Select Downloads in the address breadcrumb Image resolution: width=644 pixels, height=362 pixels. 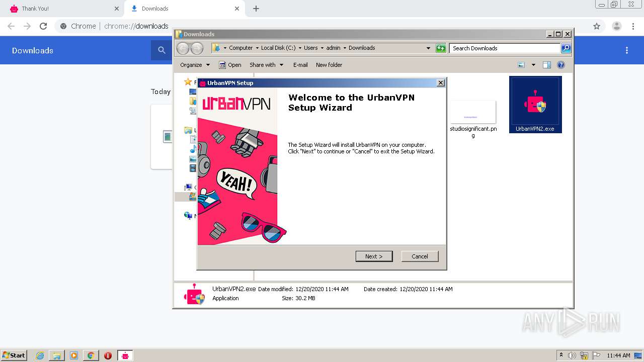click(362, 48)
